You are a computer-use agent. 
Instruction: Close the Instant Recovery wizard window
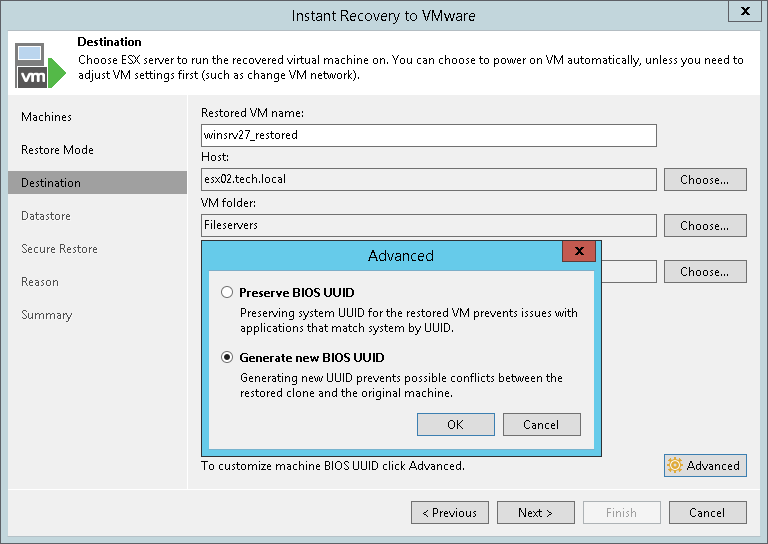[x=743, y=13]
